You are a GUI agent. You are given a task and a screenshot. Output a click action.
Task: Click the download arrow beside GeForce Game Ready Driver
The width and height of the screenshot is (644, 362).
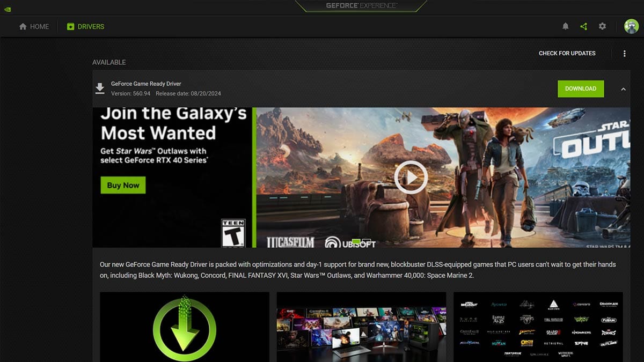coord(100,88)
